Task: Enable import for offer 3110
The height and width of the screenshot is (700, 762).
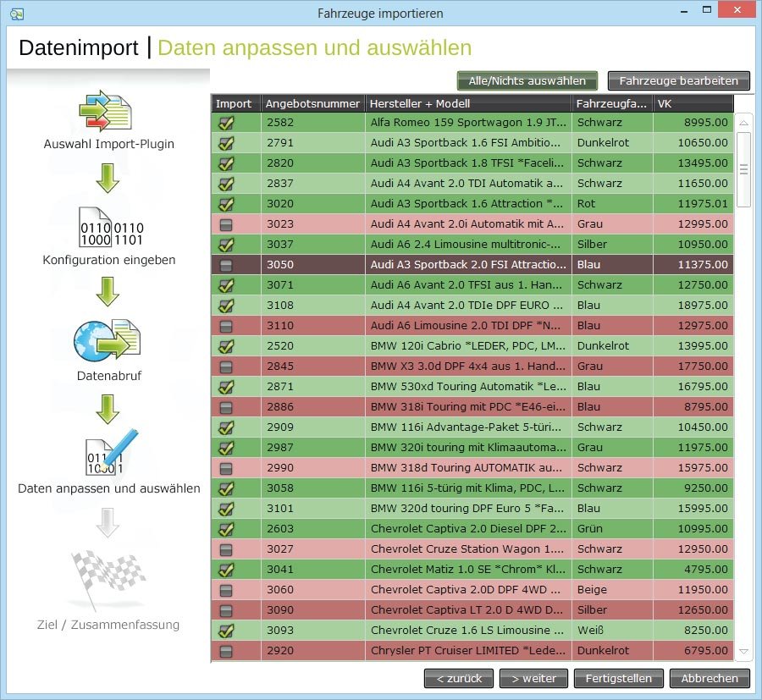Action: coord(226,327)
